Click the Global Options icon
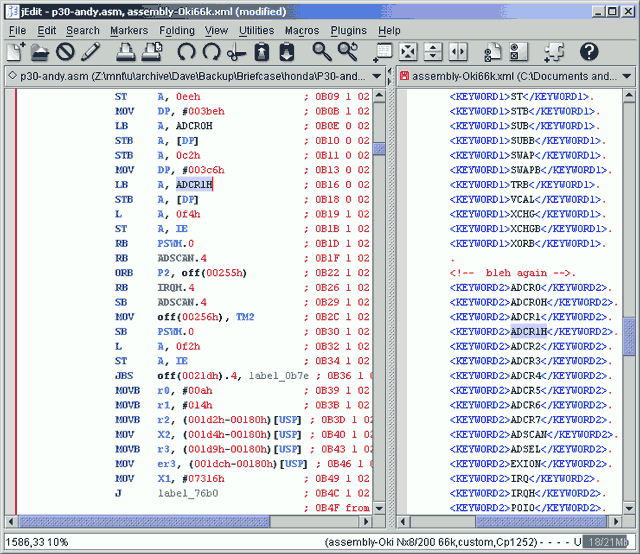The width and height of the screenshot is (640, 554). click(x=519, y=52)
